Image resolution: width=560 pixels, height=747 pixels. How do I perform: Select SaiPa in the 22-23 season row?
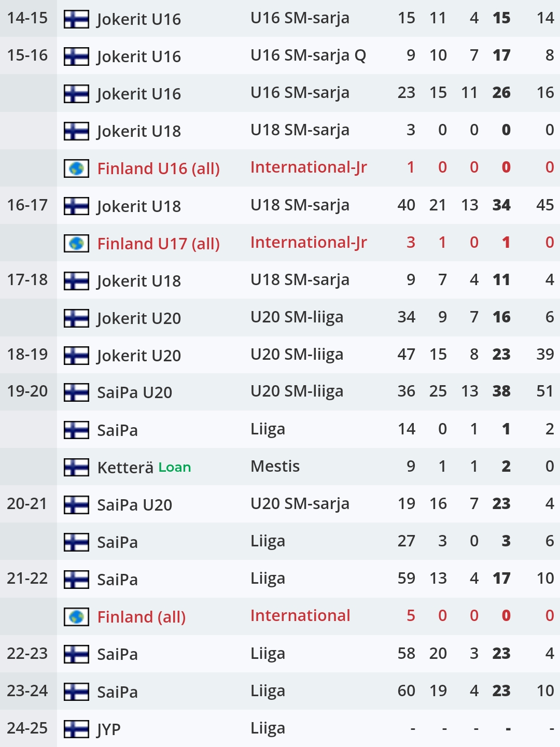117,654
